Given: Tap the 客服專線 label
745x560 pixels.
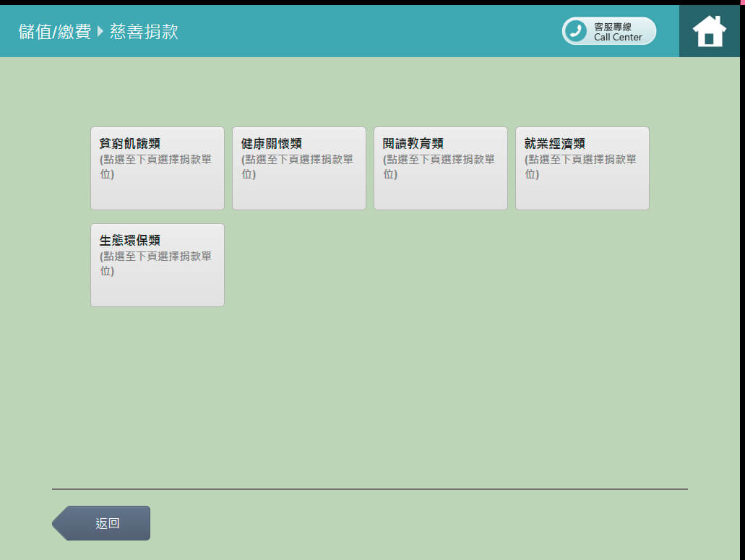Looking at the screenshot, I should [613, 27].
